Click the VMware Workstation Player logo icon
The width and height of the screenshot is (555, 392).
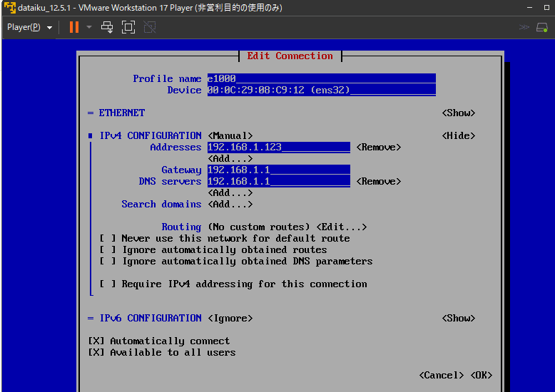click(x=10, y=7)
